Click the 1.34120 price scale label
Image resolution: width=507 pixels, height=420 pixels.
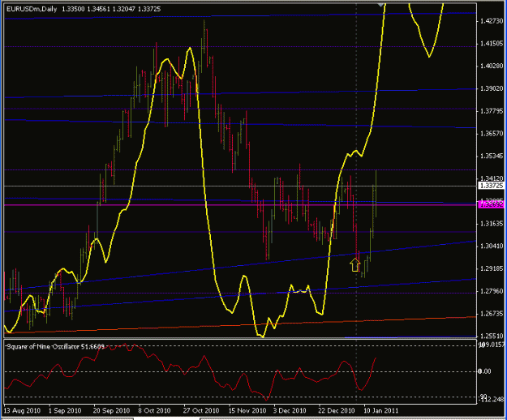492,178
